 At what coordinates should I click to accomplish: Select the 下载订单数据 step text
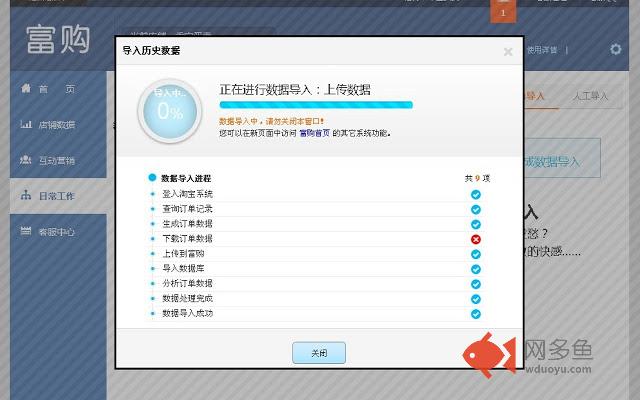pos(187,239)
